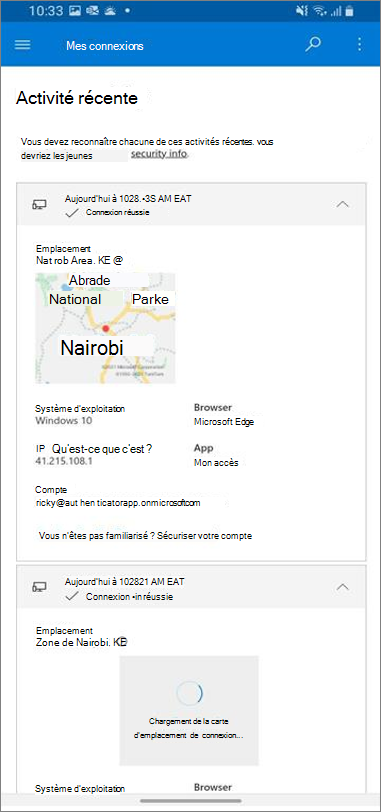The image size is (381, 812).
Task: Tap the first 'Connexion réussie' sign-in header
Action: (x=191, y=204)
